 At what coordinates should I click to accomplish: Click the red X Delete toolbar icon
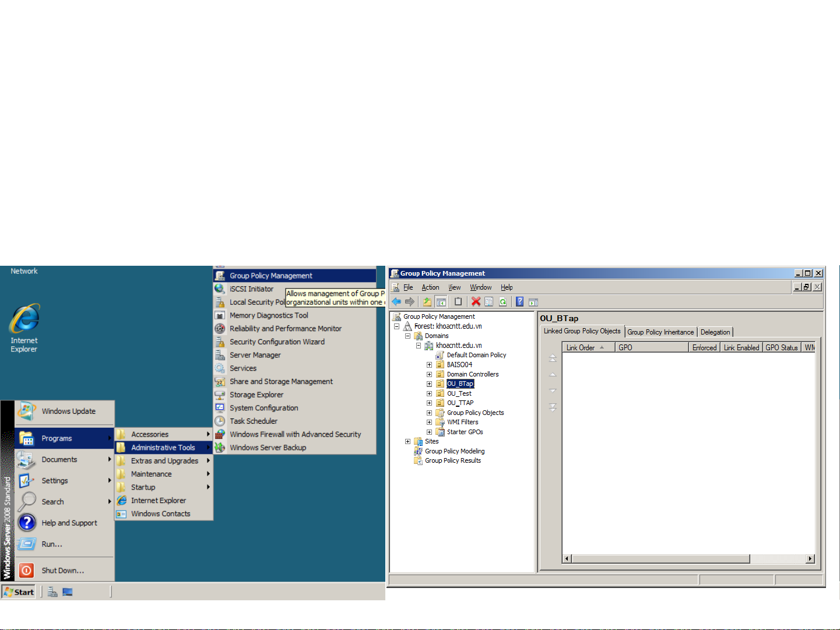click(x=476, y=301)
